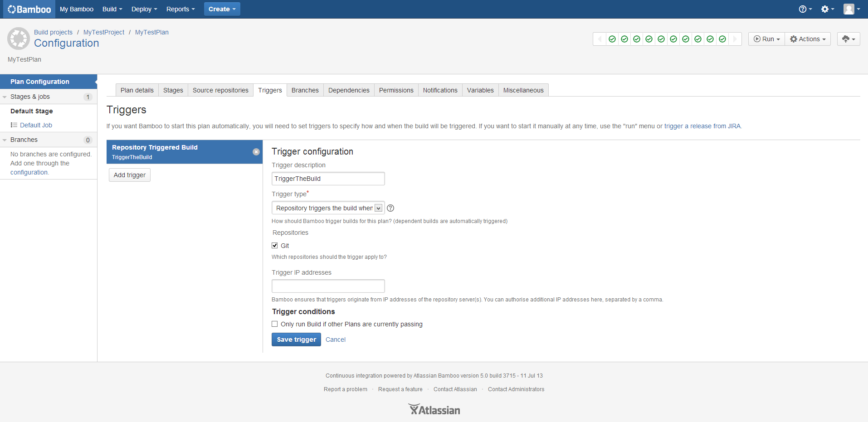Open the MyTestPlan breadcrumb link

pos(152,32)
